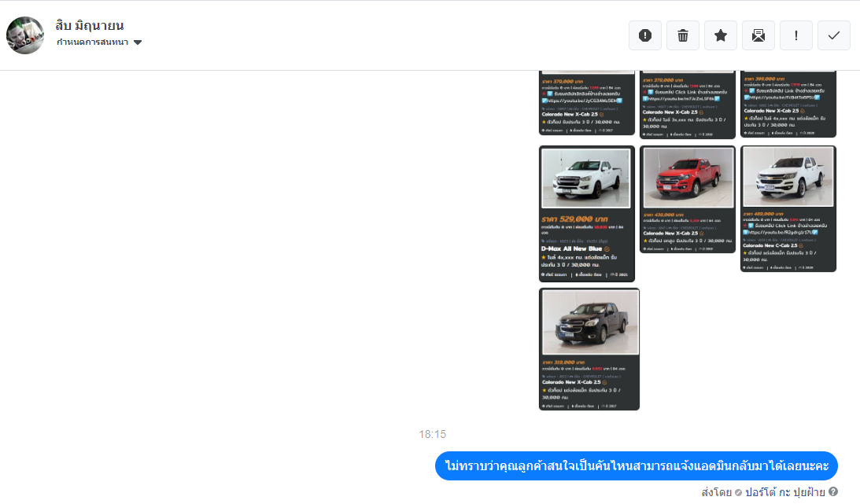This screenshot has height=504, width=860.
Task: Open the partially visible 399,000 baht car card
Action: [x=788, y=104]
